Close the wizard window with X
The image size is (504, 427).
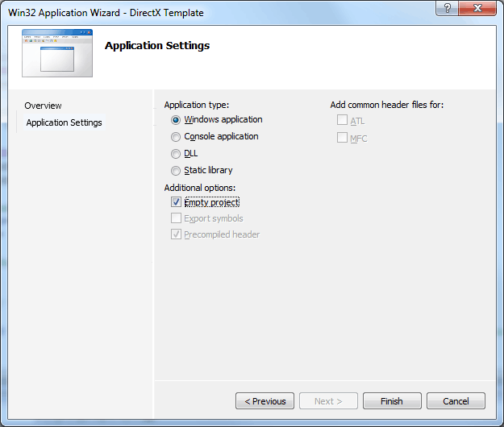477,8
